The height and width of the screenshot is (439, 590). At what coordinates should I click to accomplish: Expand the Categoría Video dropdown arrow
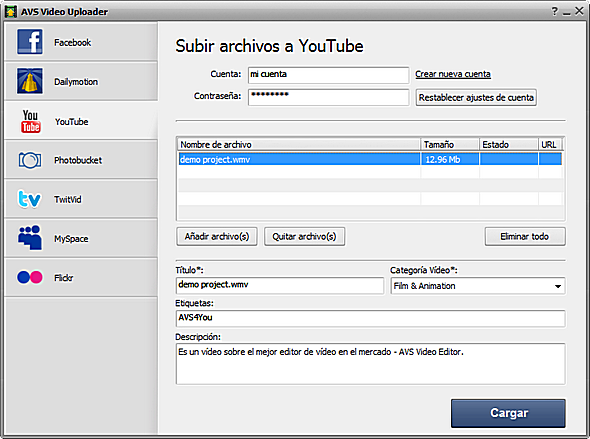(558, 286)
